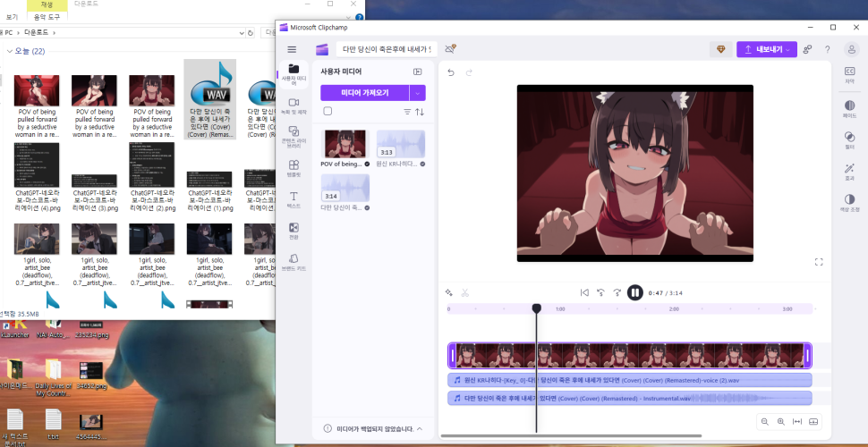Open the Clipchamp hamburger menu
This screenshot has height=447, width=868.
[292, 49]
